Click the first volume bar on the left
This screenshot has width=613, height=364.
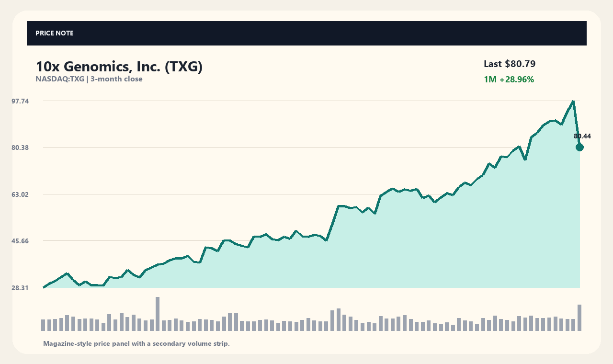pyautogui.click(x=43, y=325)
